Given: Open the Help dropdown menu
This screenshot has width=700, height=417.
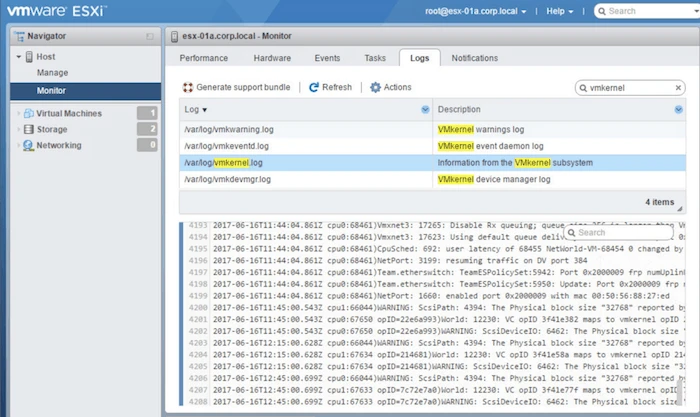Looking at the screenshot, I should coord(560,11).
